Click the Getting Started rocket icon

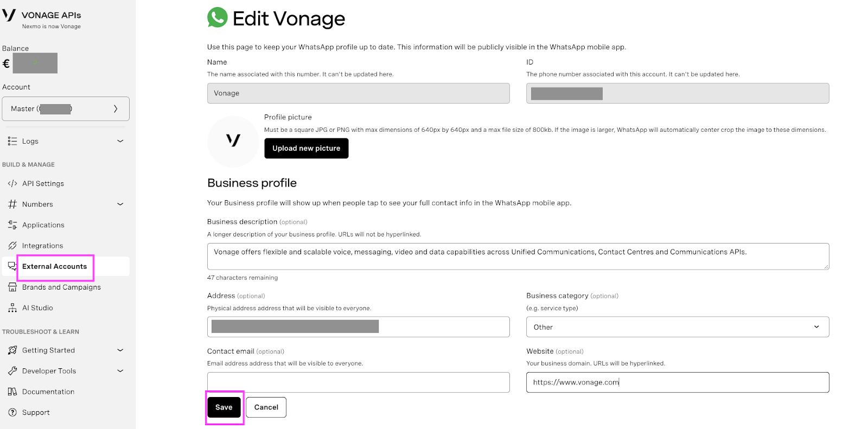12,350
